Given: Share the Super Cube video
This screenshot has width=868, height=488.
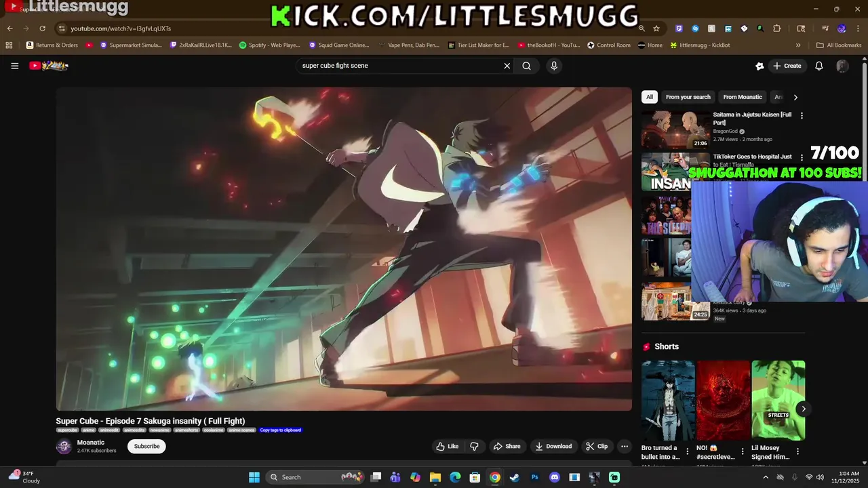Looking at the screenshot, I should click(x=507, y=446).
